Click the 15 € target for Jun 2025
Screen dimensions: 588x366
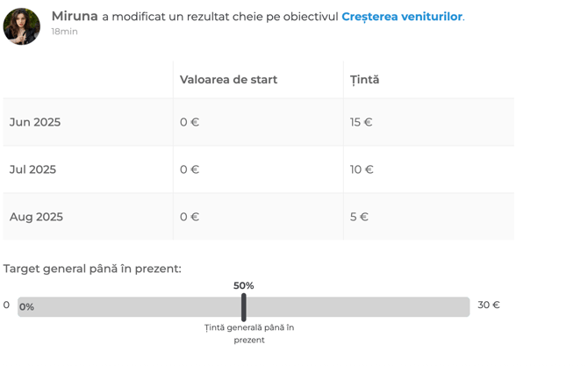point(361,122)
